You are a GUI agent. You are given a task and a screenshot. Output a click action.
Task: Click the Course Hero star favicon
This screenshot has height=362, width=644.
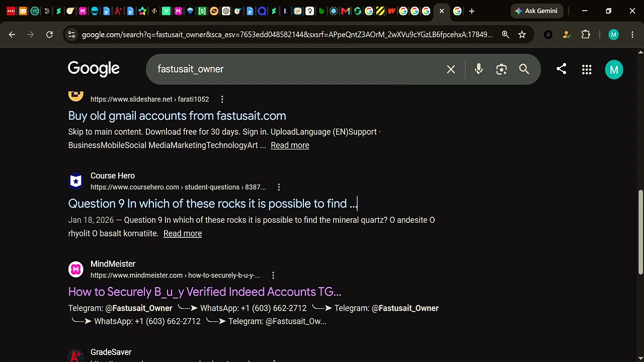click(75, 181)
